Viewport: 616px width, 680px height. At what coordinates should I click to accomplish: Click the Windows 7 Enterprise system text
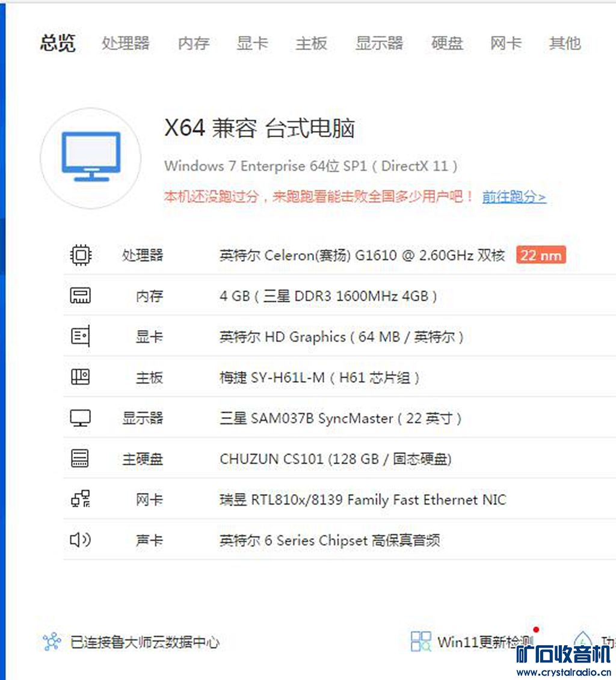point(310,166)
